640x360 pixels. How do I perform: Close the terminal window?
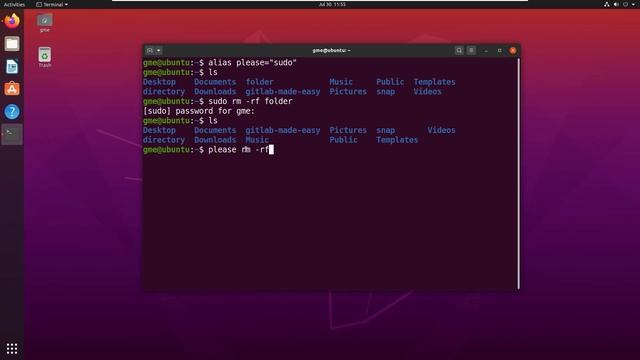[x=513, y=51]
